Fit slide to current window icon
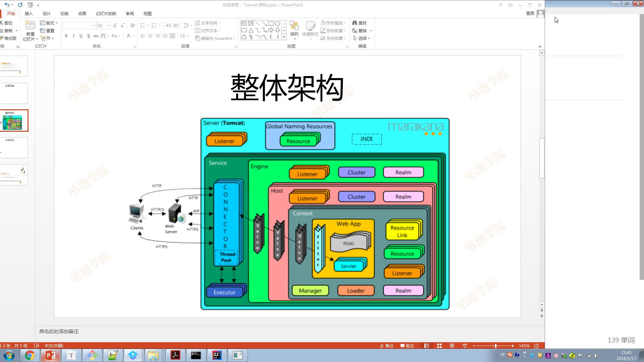Image resolution: width=644 pixels, height=362 pixels. coord(537,346)
